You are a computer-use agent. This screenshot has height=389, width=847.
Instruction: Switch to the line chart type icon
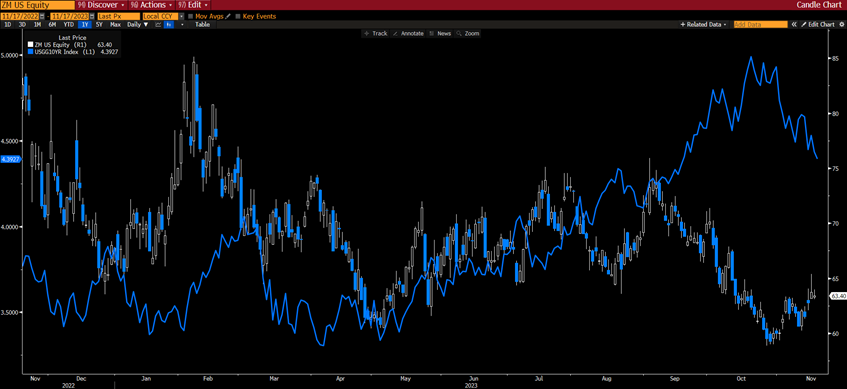pyautogui.click(x=158, y=24)
